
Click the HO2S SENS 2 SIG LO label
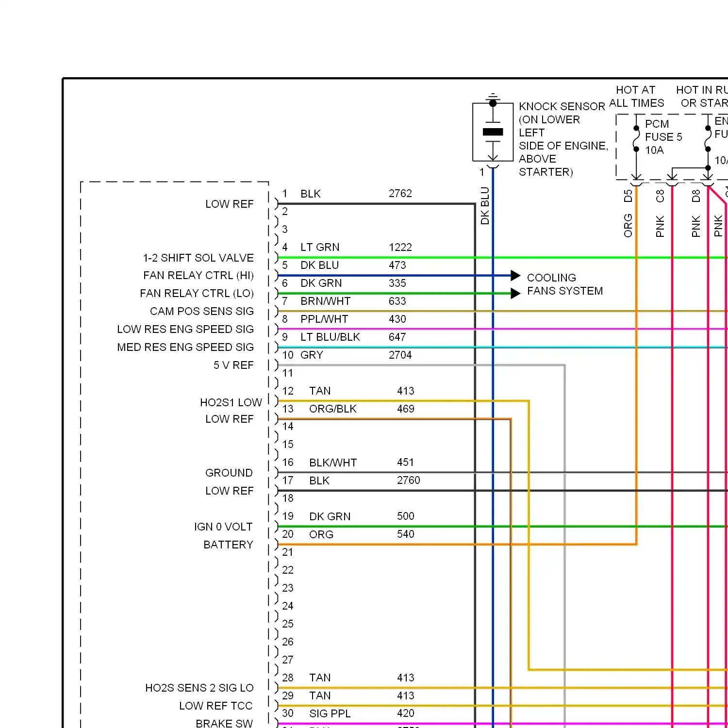(199, 688)
